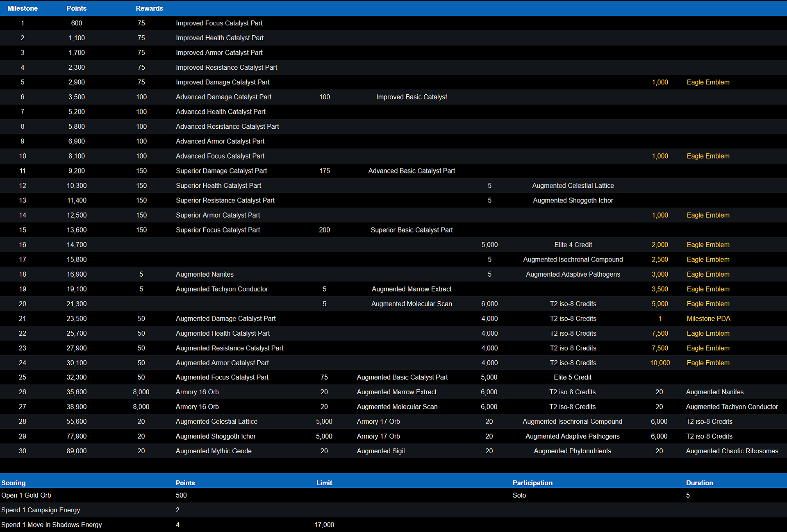This screenshot has width=787, height=532.
Task: Click 'Augmented Damage Catalyst Part' cell
Action: click(226, 318)
